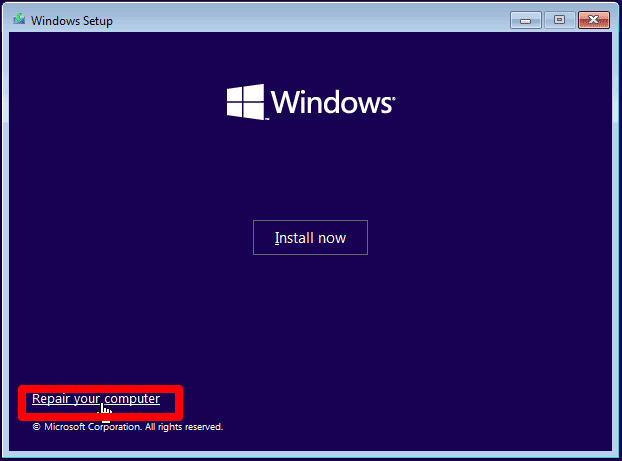Click the Windows Setup title bar icon

tap(19, 20)
